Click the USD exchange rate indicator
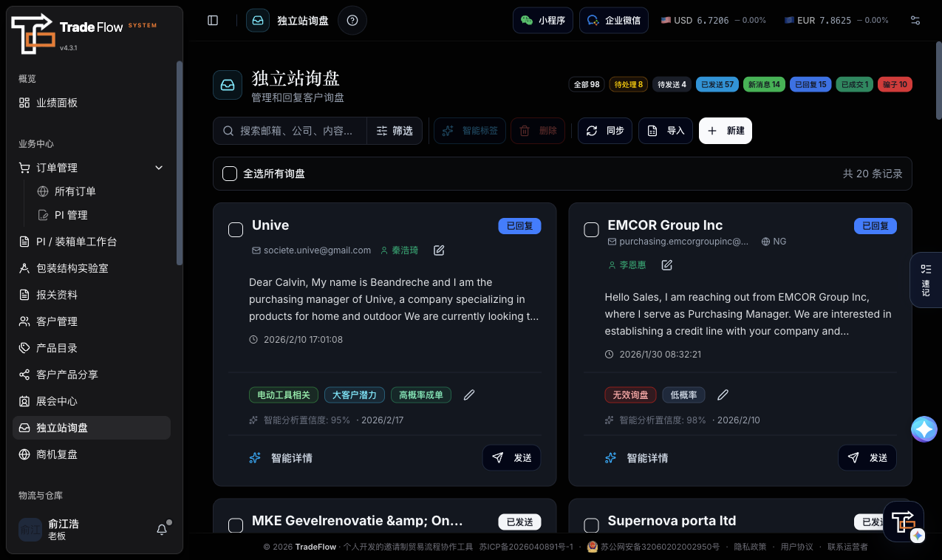 coord(713,21)
